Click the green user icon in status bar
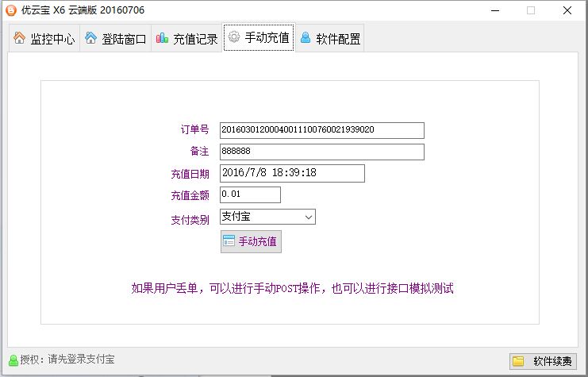The height and width of the screenshot is (377, 588). coord(13,360)
